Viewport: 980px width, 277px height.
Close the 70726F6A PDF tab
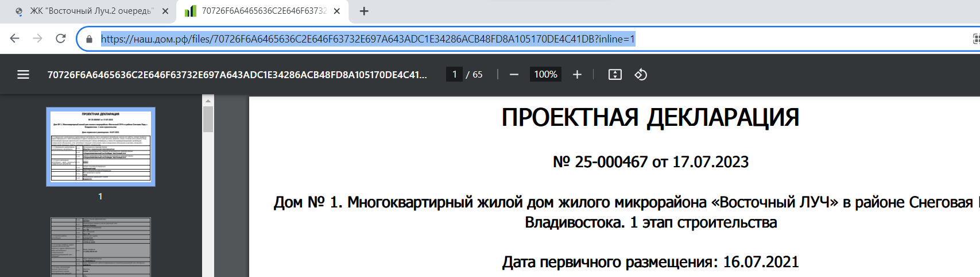click(x=337, y=11)
